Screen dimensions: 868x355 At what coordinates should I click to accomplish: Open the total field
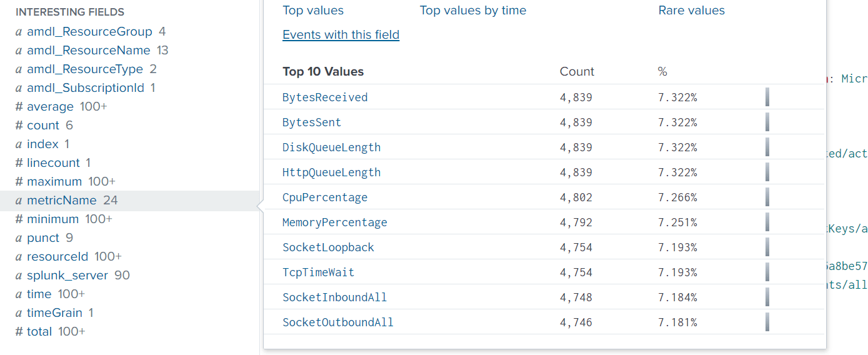point(39,332)
